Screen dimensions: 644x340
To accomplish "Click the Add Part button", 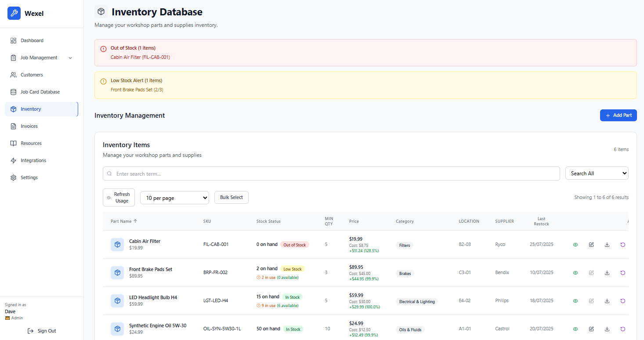I will pos(618,115).
